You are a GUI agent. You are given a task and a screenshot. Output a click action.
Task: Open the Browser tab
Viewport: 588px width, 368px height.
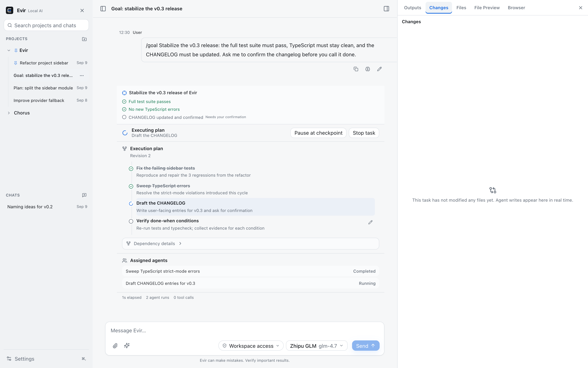(516, 8)
